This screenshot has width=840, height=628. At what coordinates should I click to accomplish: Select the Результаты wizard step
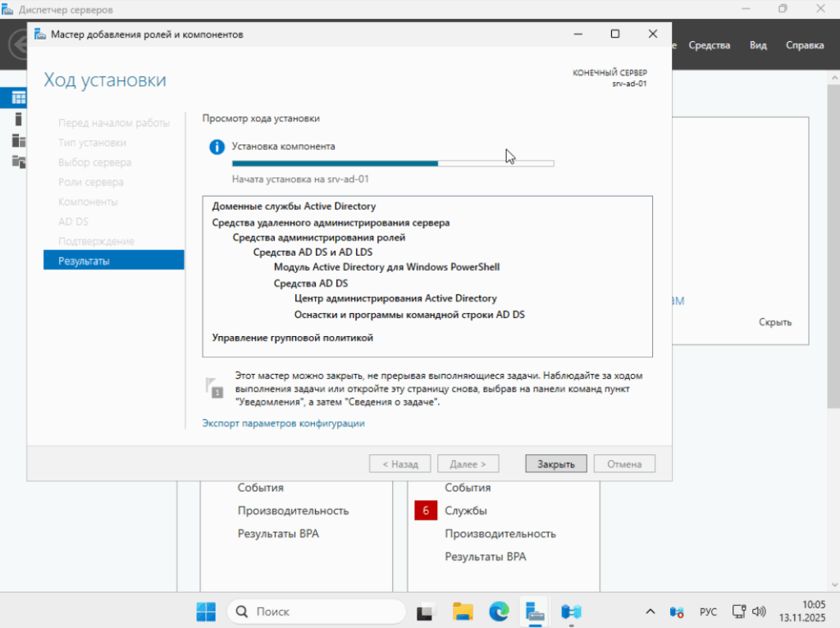click(x=113, y=261)
